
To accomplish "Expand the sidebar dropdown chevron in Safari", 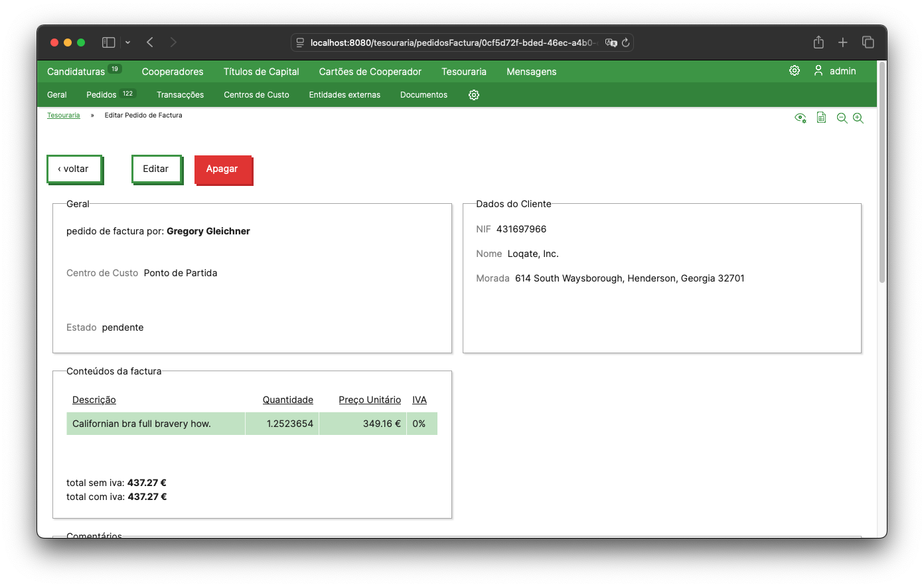I will [x=127, y=42].
